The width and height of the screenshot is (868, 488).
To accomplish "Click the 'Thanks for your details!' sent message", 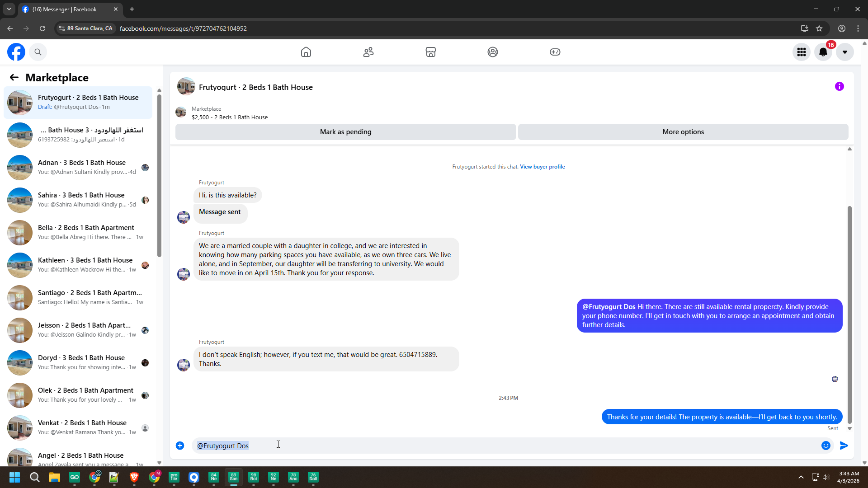I will point(722,417).
